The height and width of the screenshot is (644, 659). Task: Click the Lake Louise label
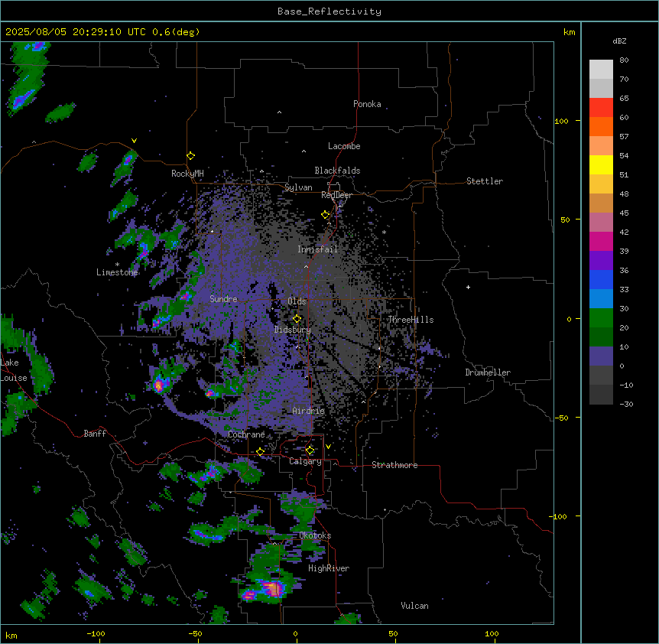point(14,370)
